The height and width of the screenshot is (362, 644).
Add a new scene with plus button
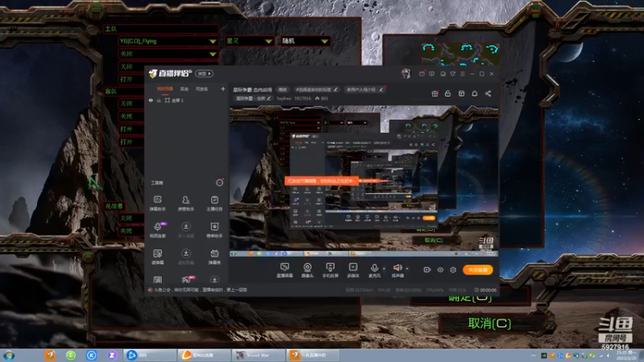point(223,88)
